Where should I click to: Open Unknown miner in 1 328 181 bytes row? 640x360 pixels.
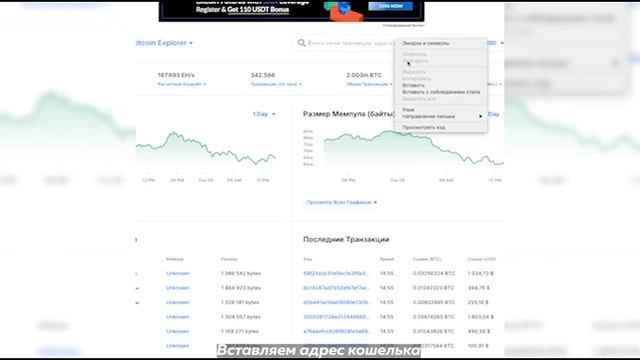(x=178, y=302)
